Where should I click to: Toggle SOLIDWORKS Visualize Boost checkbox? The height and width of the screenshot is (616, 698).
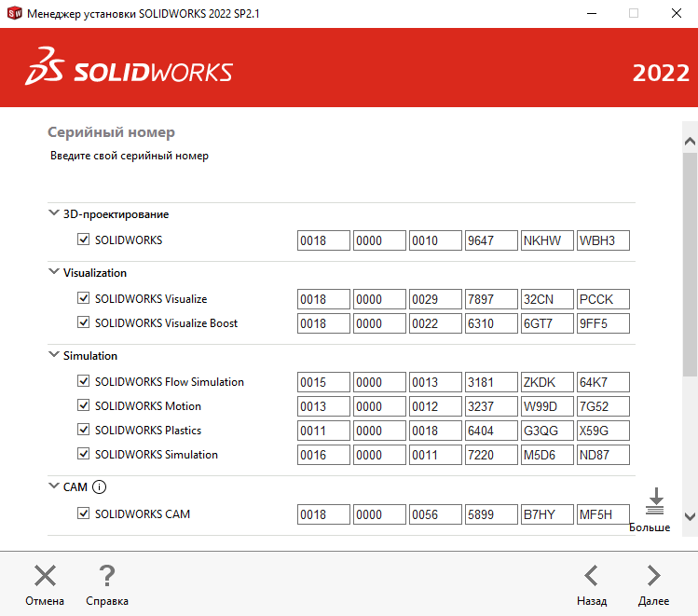[83, 322]
